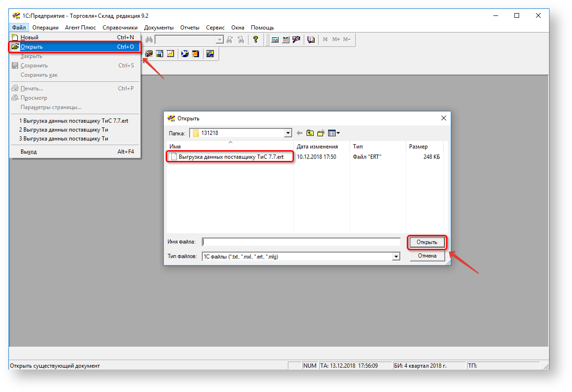Choose Открыть in the Файл menu
The width and height of the screenshot is (572, 392).
coord(75,47)
